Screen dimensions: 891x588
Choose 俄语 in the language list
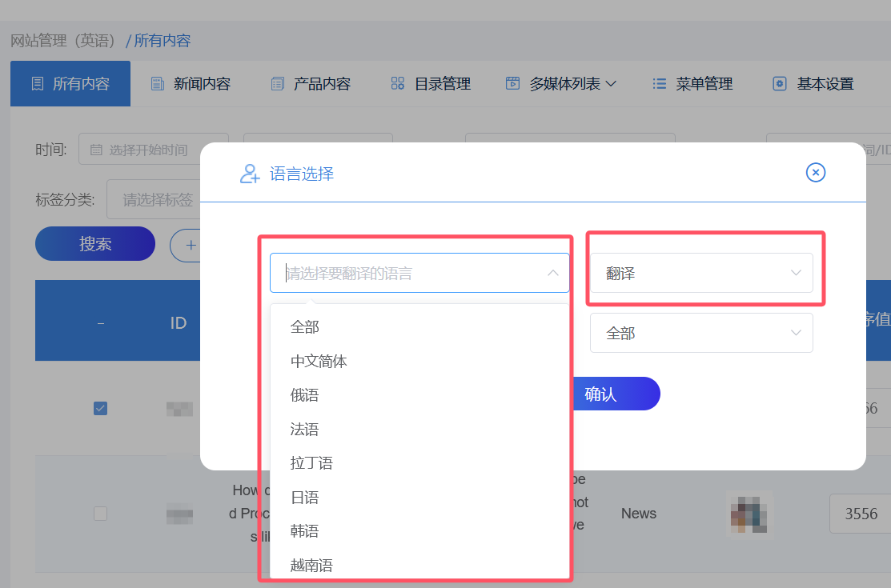(x=305, y=395)
